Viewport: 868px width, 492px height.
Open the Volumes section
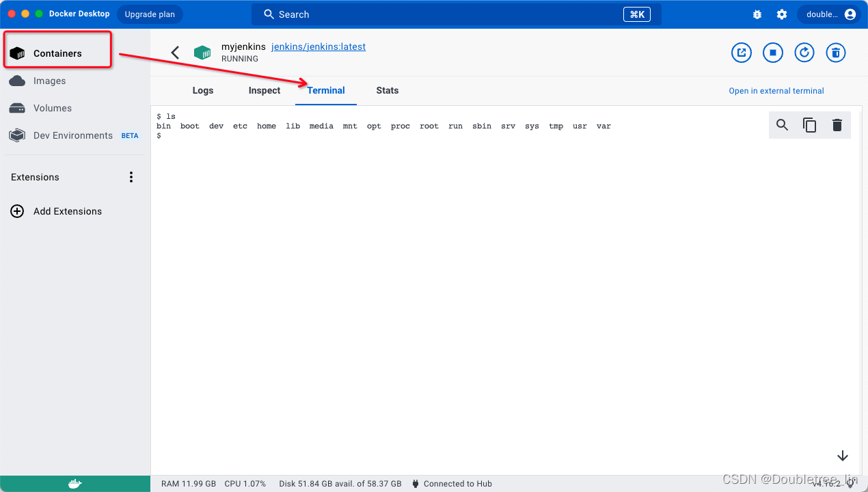click(52, 108)
